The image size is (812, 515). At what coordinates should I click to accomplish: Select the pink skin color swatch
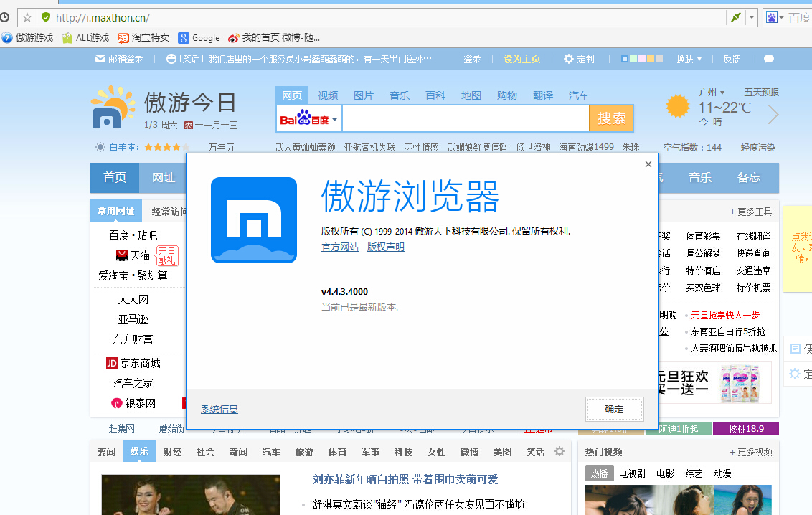click(642, 59)
